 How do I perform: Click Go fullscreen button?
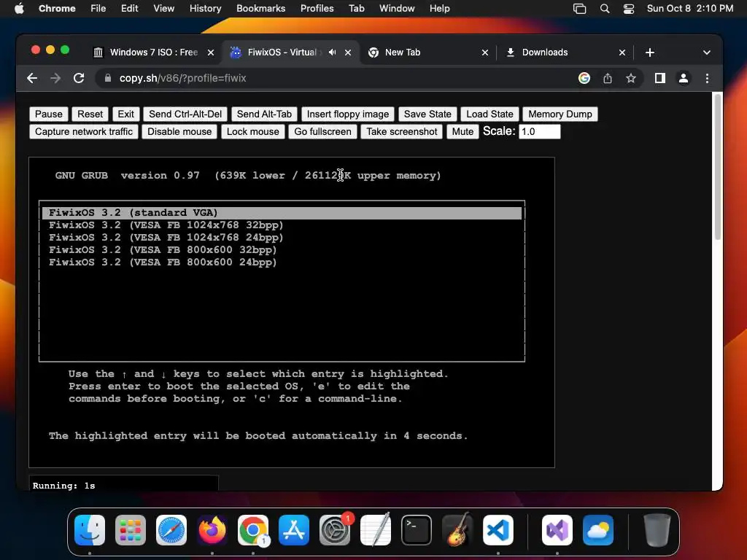pos(322,131)
